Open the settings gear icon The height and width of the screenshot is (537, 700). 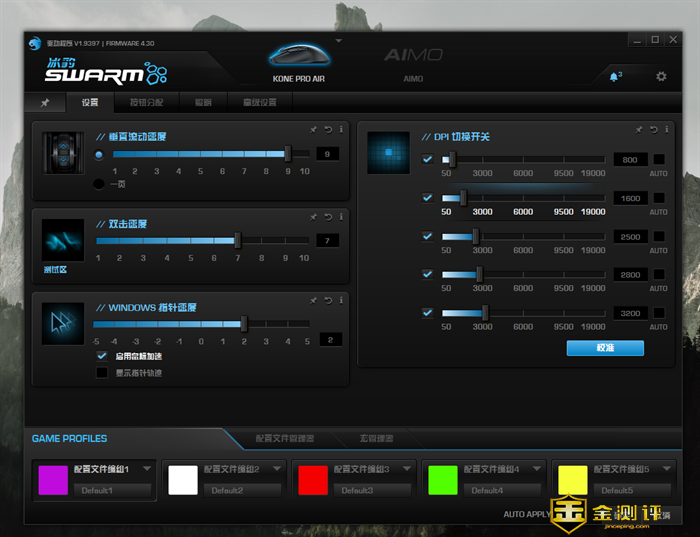660,76
